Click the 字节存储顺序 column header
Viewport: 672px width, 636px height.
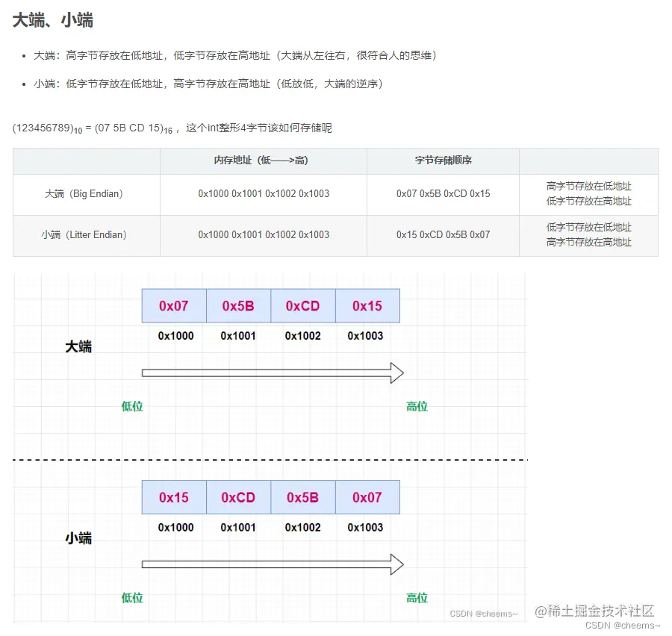(443, 161)
